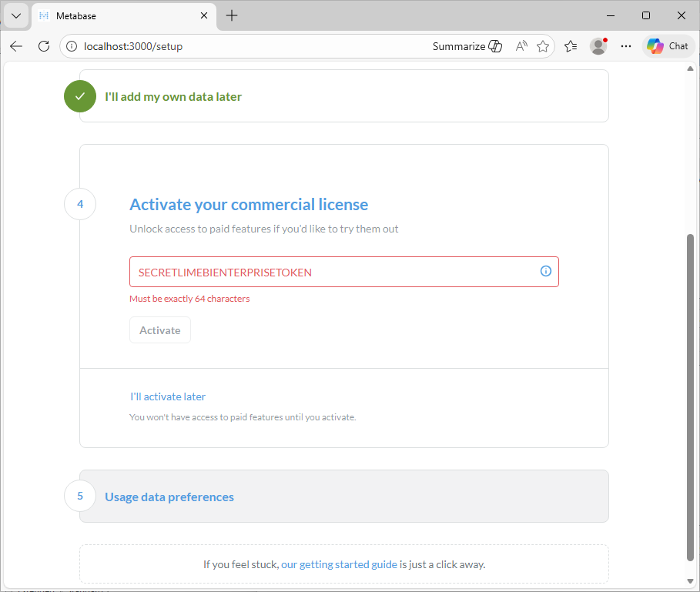The height and width of the screenshot is (592, 700).
Task: Open the Copilot Chat button
Action: coord(668,46)
